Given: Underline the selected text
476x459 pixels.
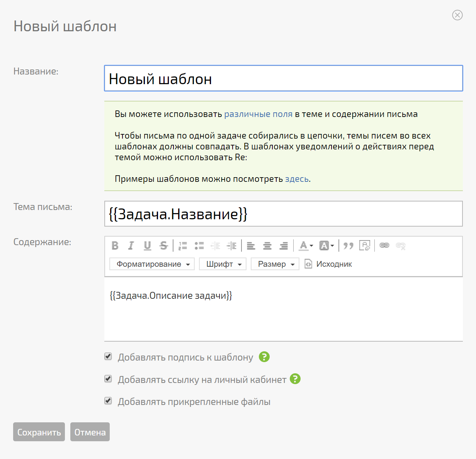Looking at the screenshot, I should [x=147, y=246].
